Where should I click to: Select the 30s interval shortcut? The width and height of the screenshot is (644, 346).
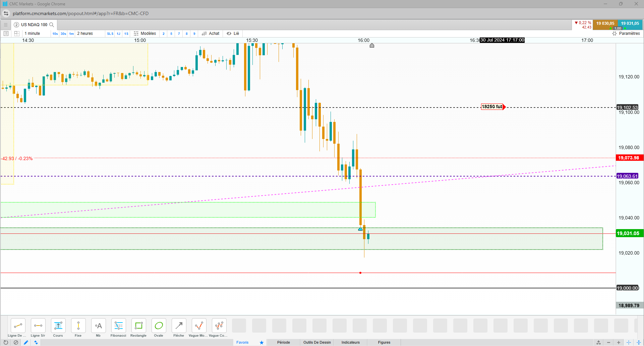pos(63,33)
